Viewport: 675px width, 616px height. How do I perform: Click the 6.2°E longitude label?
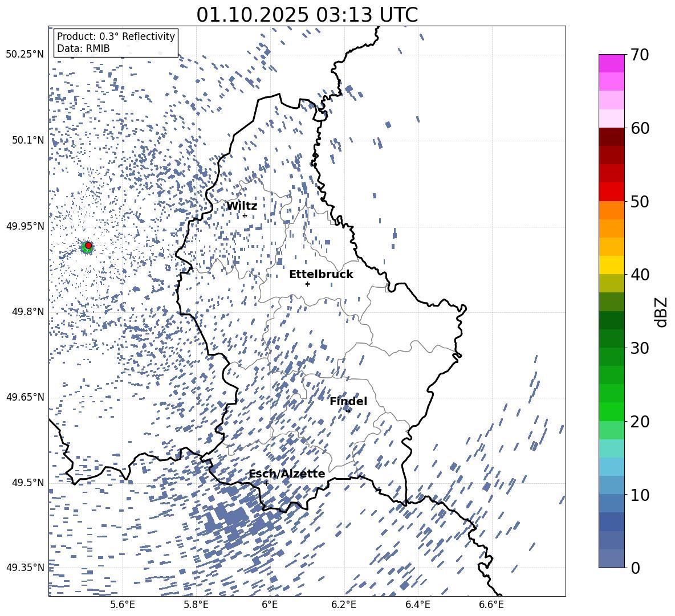344,605
